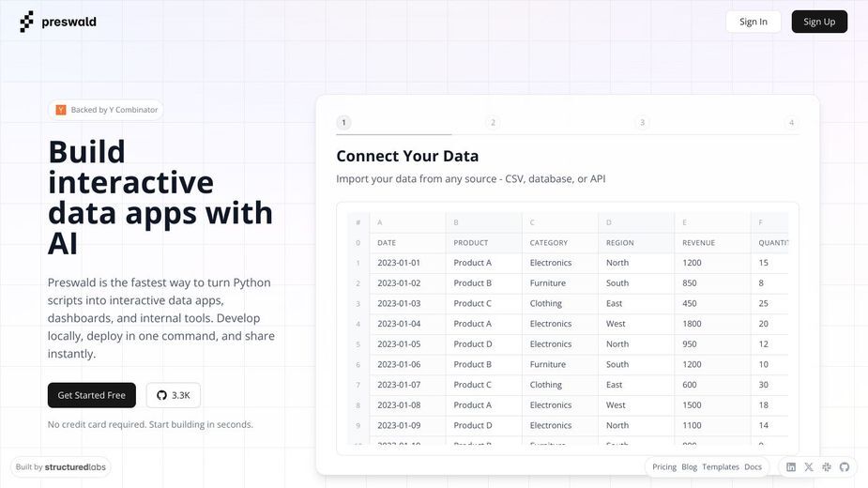The width and height of the screenshot is (868, 488).
Task: Open the X (Twitter) icon link
Action: (809, 467)
